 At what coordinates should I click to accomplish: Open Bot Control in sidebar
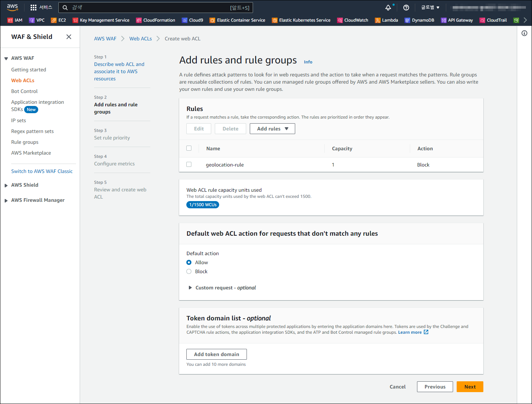pyautogui.click(x=24, y=91)
